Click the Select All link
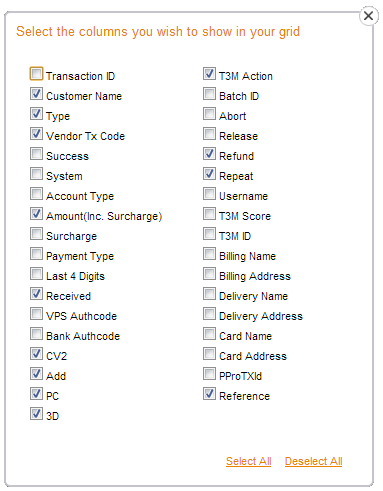The height and width of the screenshot is (491, 383). point(249,461)
